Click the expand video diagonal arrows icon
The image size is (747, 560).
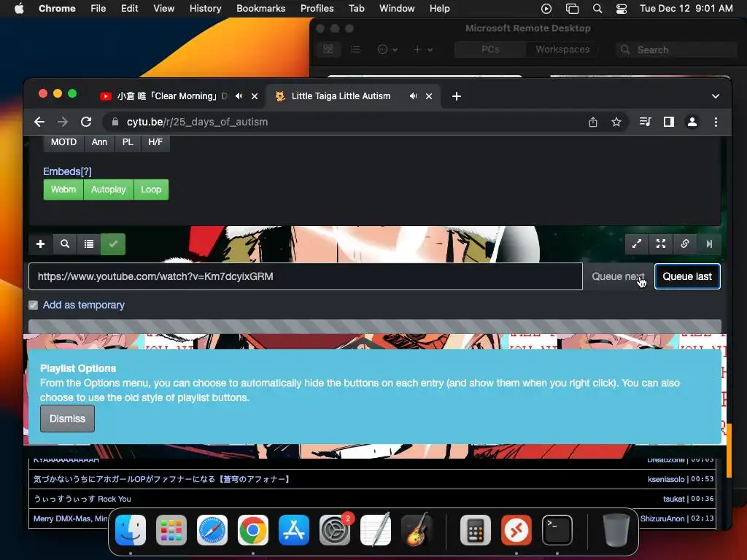tap(637, 244)
